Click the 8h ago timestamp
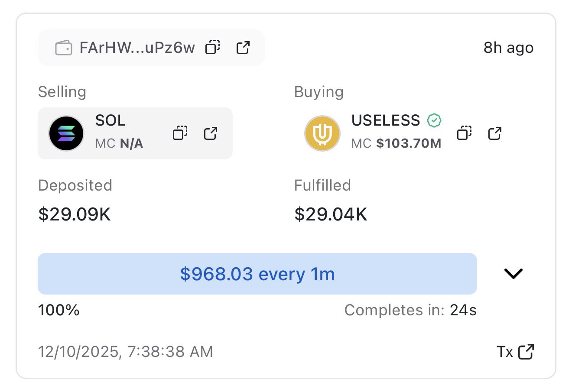 508,48
